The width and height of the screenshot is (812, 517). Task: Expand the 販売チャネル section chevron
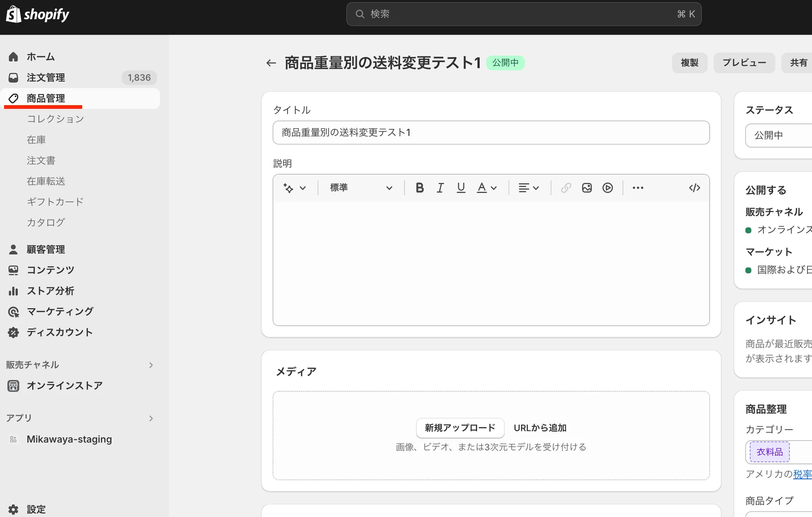point(151,365)
